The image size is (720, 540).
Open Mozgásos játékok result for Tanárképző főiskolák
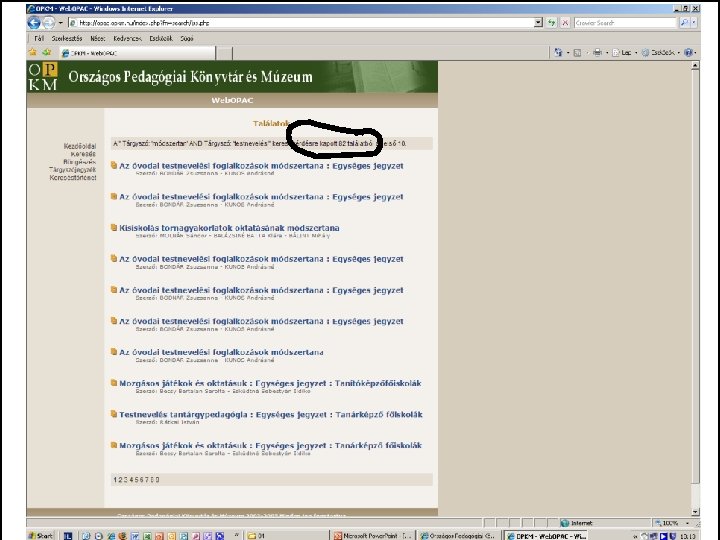[270, 445]
